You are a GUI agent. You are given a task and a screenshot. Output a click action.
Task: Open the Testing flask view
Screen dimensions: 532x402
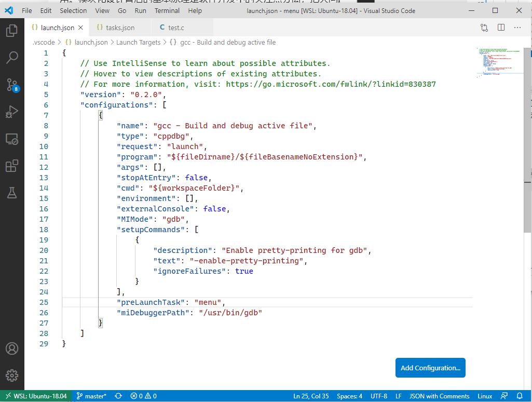[x=12, y=193]
